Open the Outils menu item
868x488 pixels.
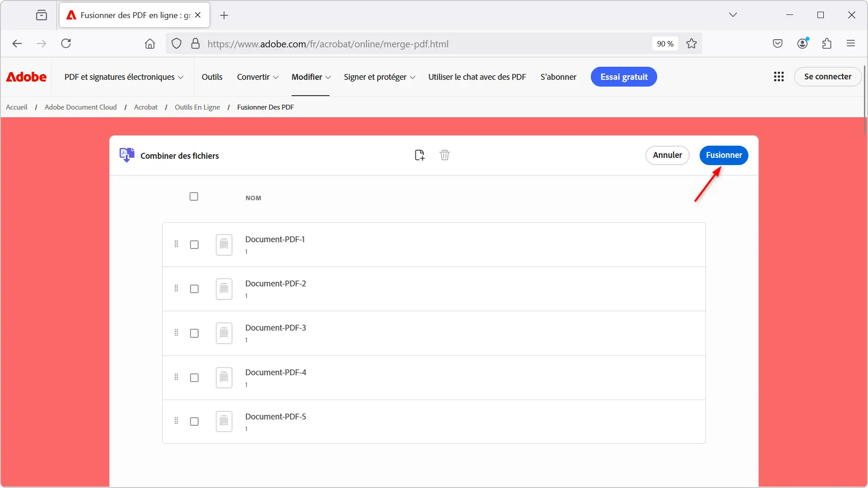[x=212, y=77]
